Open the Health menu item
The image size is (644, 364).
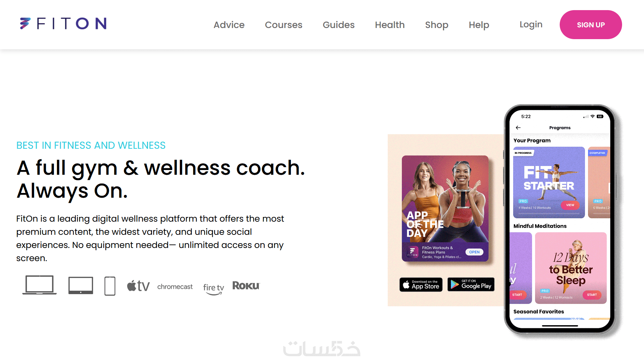390,25
